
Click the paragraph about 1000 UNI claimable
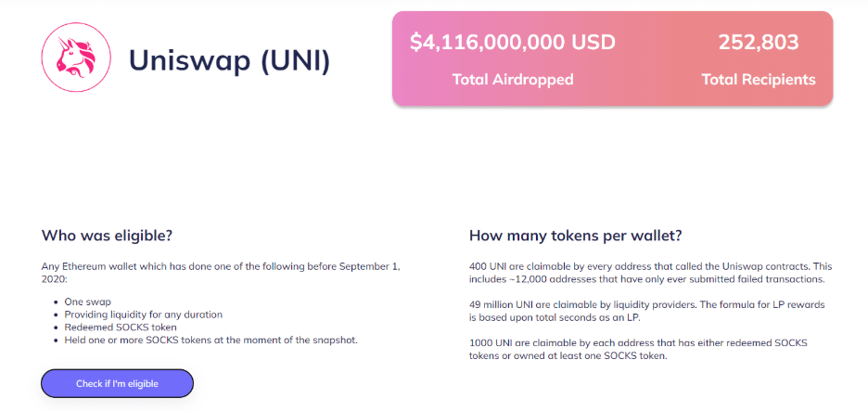pos(638,350)
